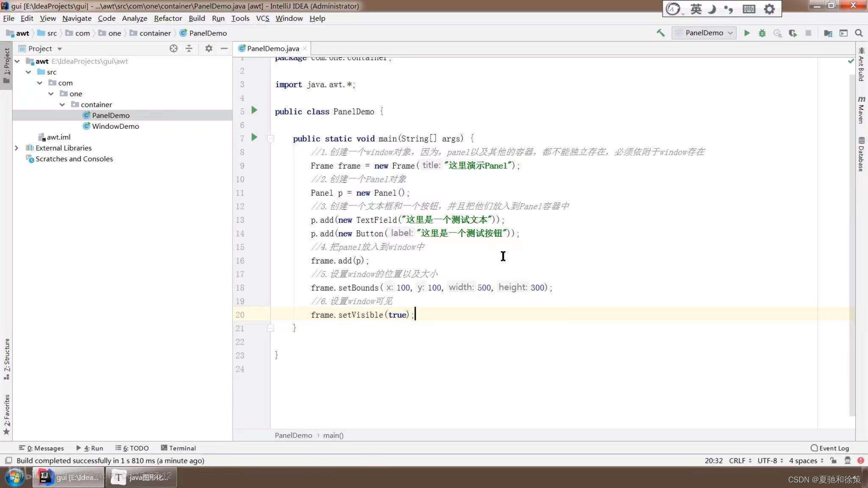Run the PanelDemo application
868x488 pixels.
pyautogui.click(x=747, y=33)
